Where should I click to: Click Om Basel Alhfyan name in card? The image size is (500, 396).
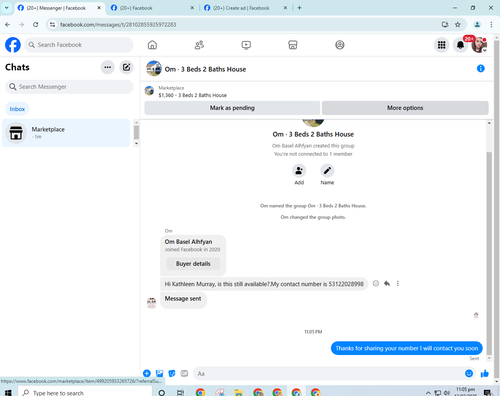(x=188, y=242)
